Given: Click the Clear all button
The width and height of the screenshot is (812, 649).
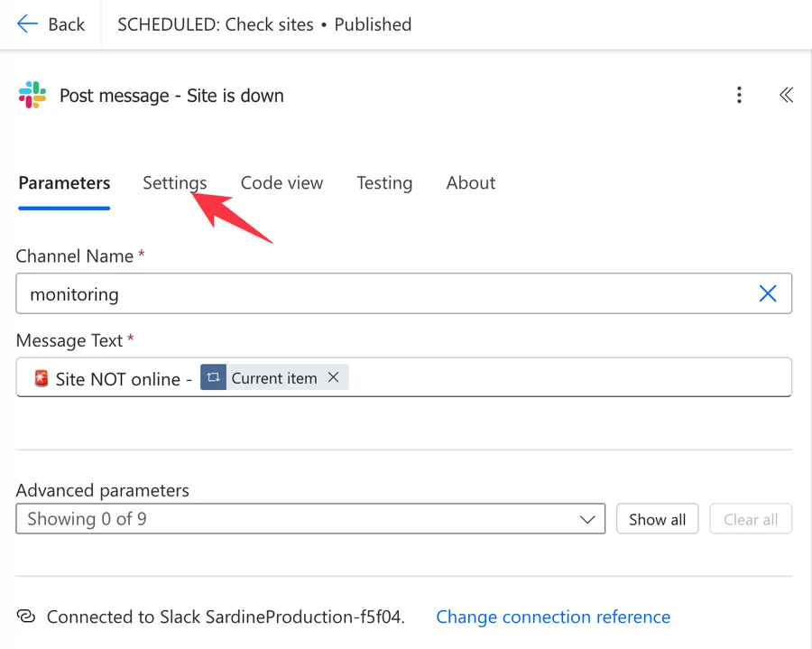Looking at the screenshot, I should 750,519.
